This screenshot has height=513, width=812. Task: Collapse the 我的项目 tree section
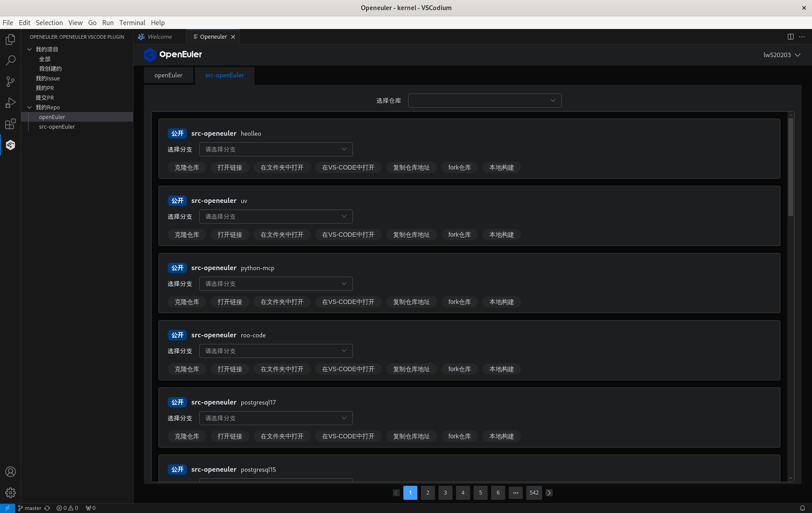click(29, 49)
